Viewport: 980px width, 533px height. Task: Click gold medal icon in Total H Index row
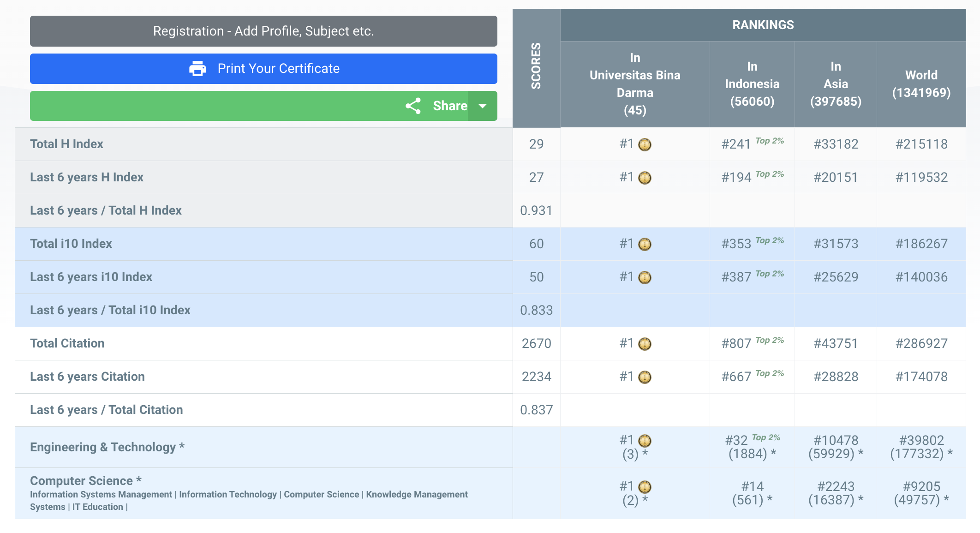[645, 145]
